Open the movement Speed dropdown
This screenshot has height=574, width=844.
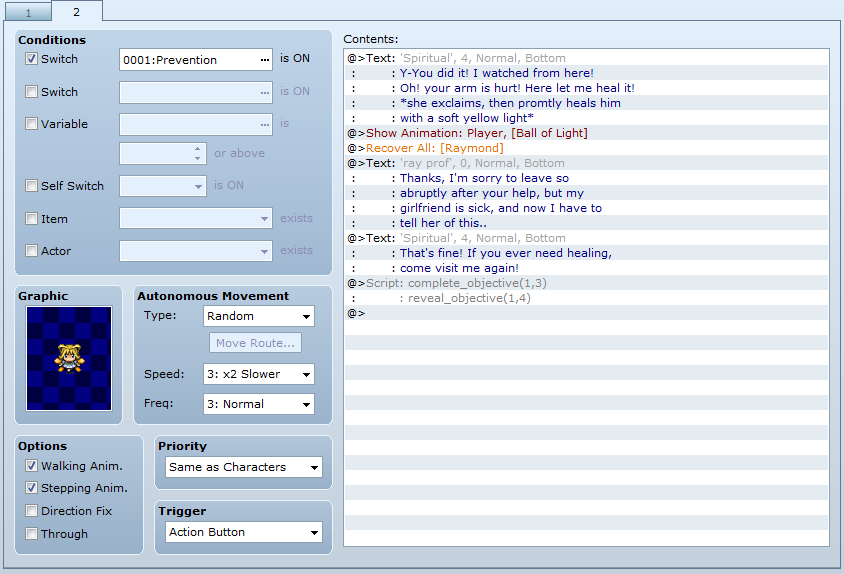[x=259, y=374]
